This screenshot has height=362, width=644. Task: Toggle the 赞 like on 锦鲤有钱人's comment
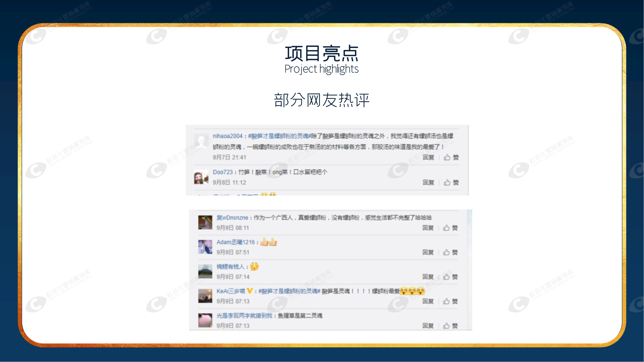[x=455, y=277]
